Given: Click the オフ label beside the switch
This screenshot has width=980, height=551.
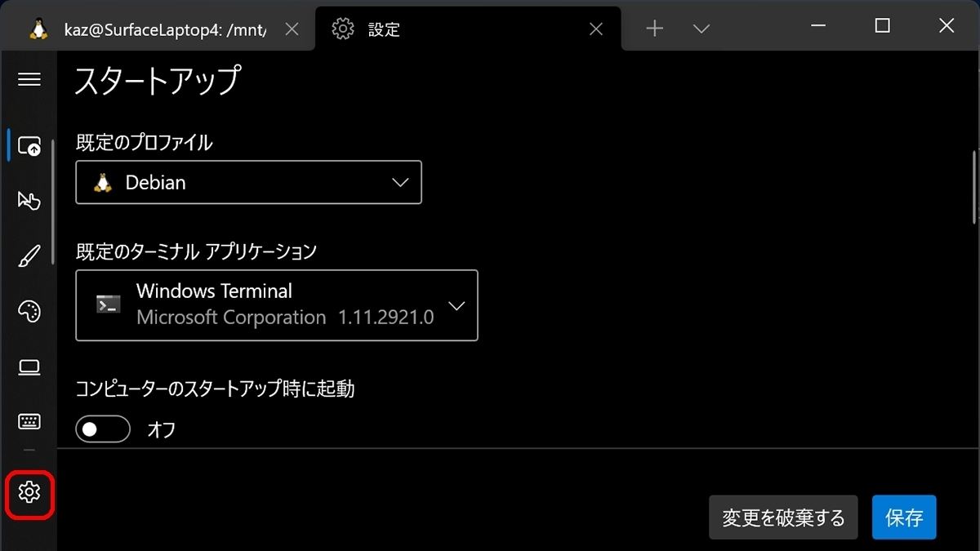Looking at the screenshot, I should click(x=162, y=429).
